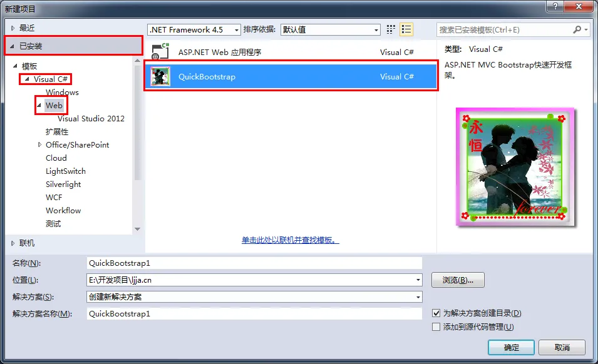Expand the 最近 section
This screenshot has width=598, height=364.
tap(13, 28)
